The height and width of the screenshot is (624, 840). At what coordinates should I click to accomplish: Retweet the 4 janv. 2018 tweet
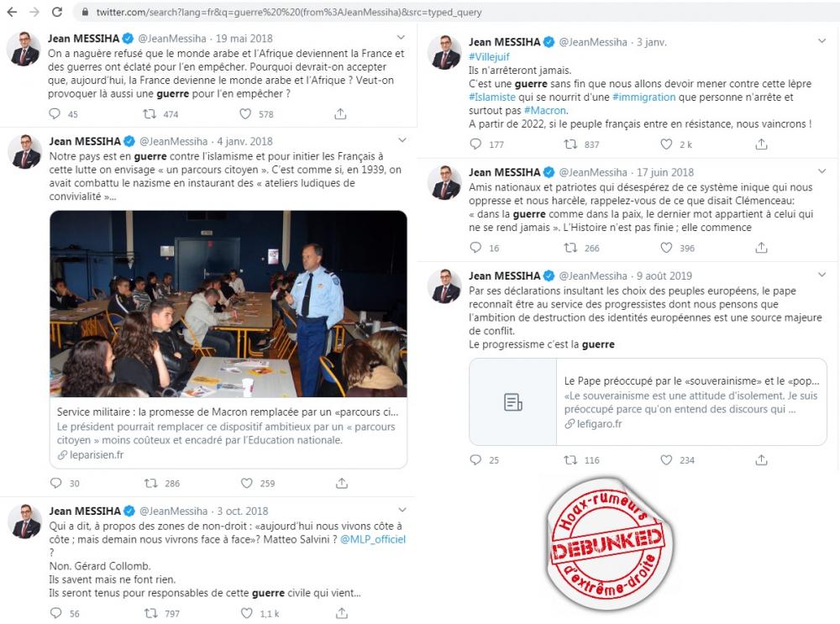point(151,483)
